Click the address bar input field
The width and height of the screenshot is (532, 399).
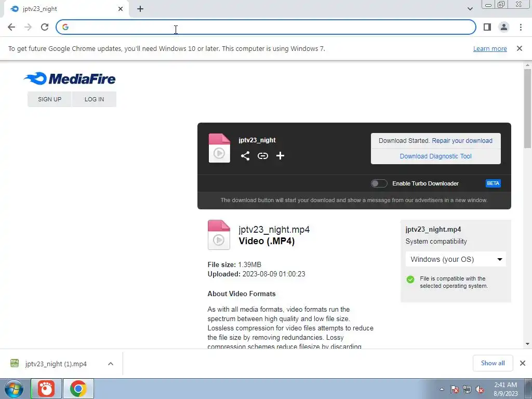pos(266,27)
